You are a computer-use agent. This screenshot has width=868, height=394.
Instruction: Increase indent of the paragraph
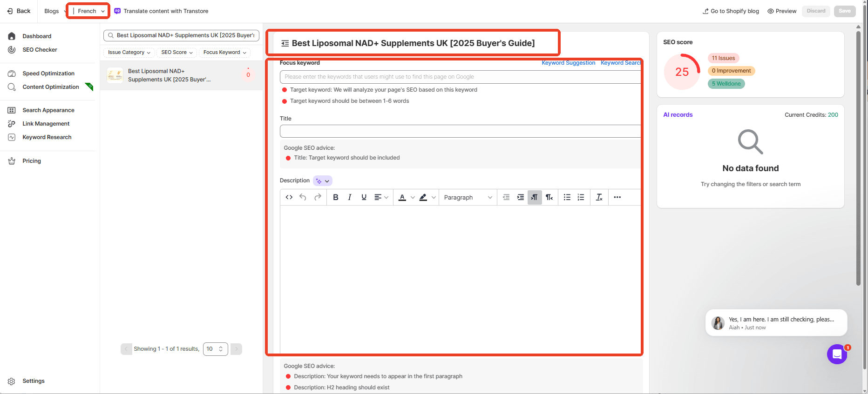click(520, 197)
